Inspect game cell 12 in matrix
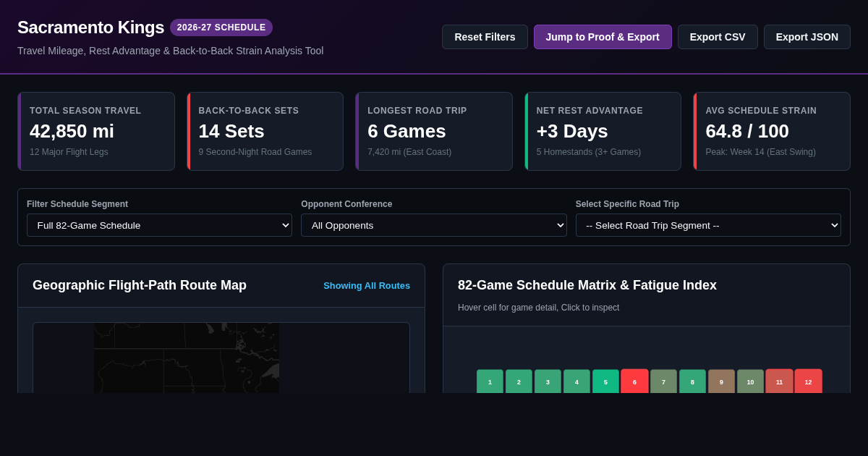This screenshot has width=868, height=456. [x=808, y=381]
